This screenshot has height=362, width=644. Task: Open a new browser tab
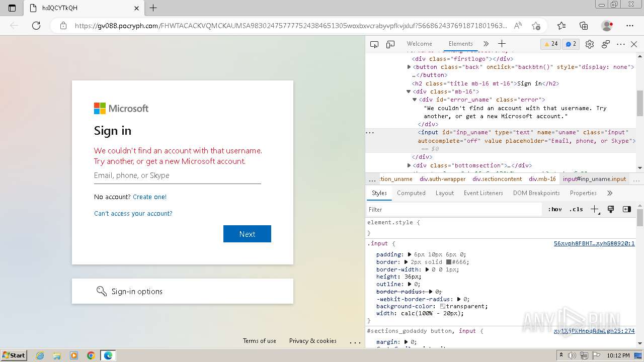153,8
